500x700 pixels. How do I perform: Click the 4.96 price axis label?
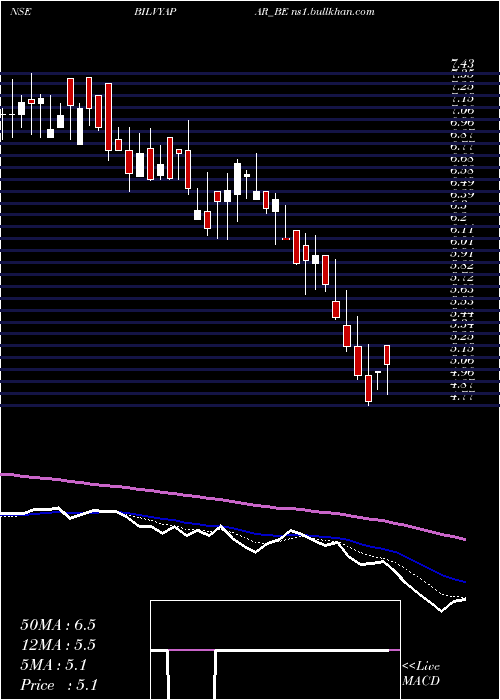[462, 373]
